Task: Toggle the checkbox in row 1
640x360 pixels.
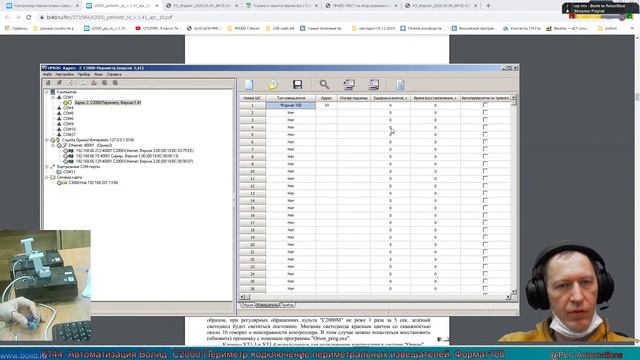Action: (x=485, y=105)
